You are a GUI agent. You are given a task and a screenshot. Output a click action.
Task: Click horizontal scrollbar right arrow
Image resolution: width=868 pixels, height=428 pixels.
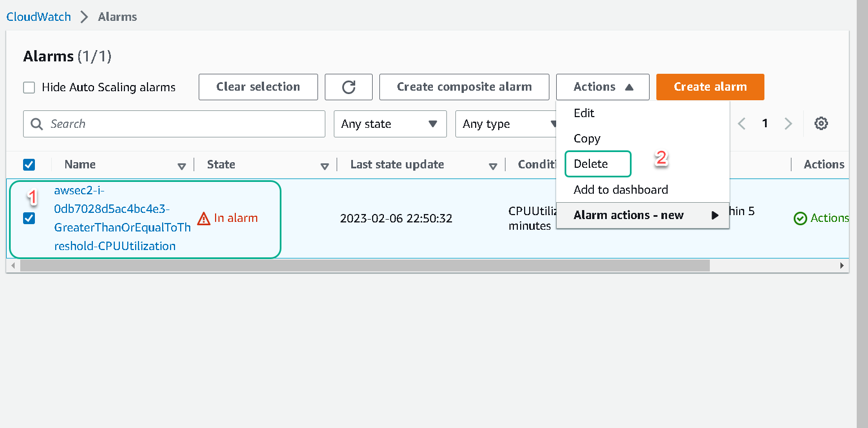[x=842, y=265]
